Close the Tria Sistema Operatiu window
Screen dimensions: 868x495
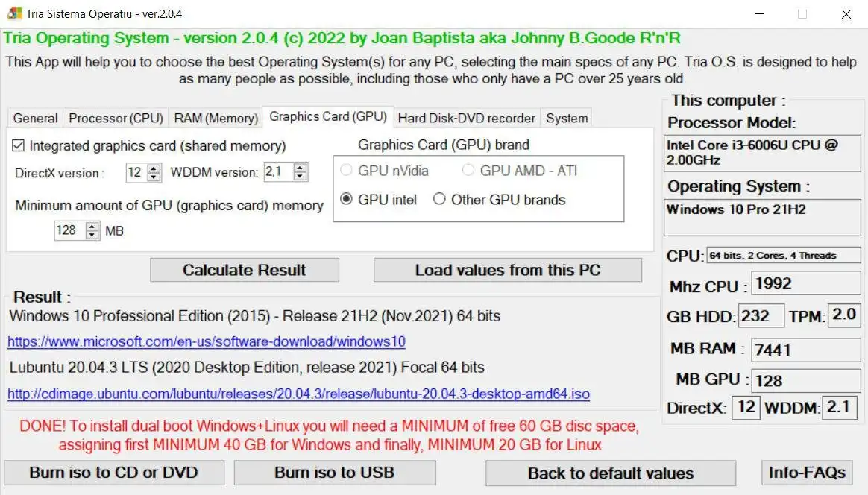pyautogui.click(x=846, y=14)
